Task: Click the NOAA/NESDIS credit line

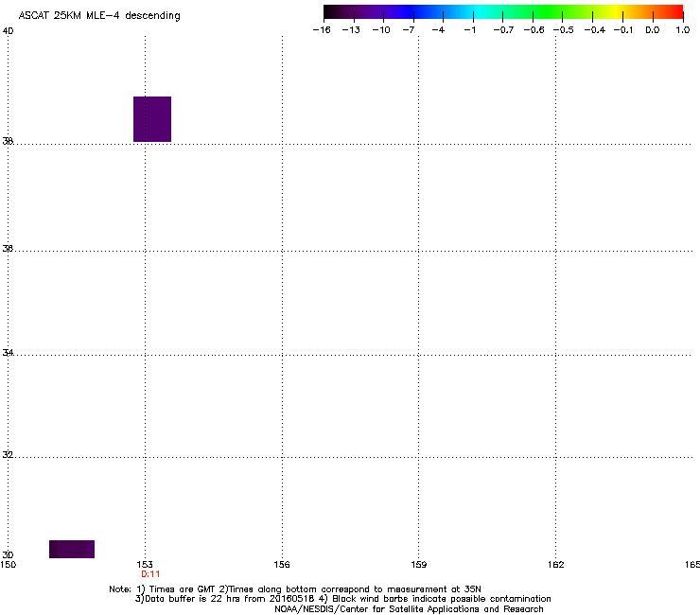Action: tap(409, 609)
